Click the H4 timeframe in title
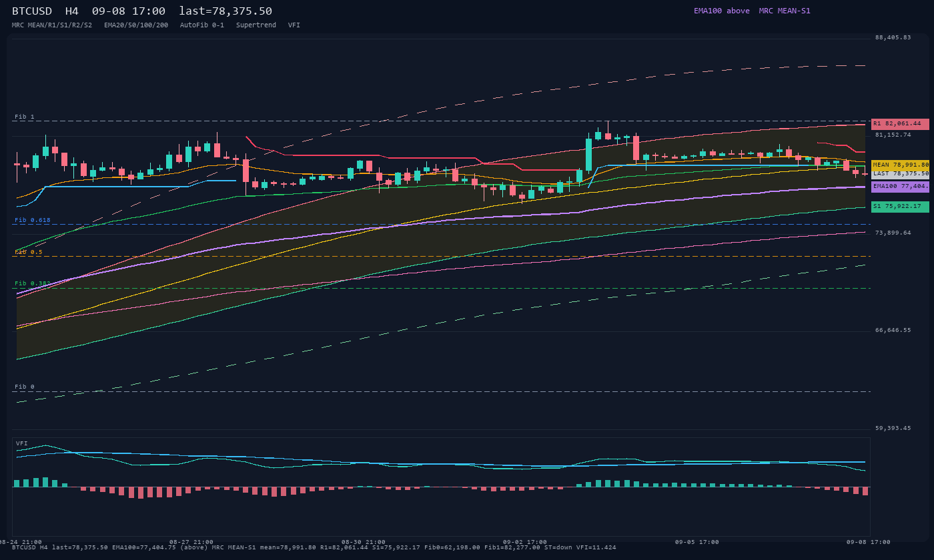Viewport: 934px width, 560px height. [x=71, y=11]
